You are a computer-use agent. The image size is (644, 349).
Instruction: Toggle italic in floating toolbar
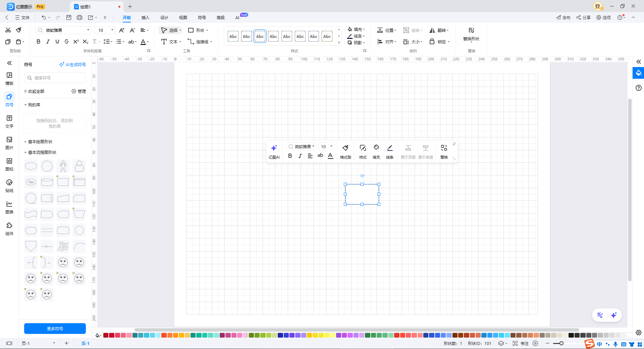coord(300,156)
